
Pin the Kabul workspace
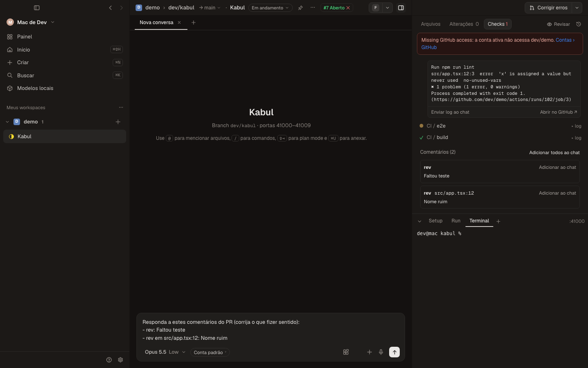[x=301, y=8]
